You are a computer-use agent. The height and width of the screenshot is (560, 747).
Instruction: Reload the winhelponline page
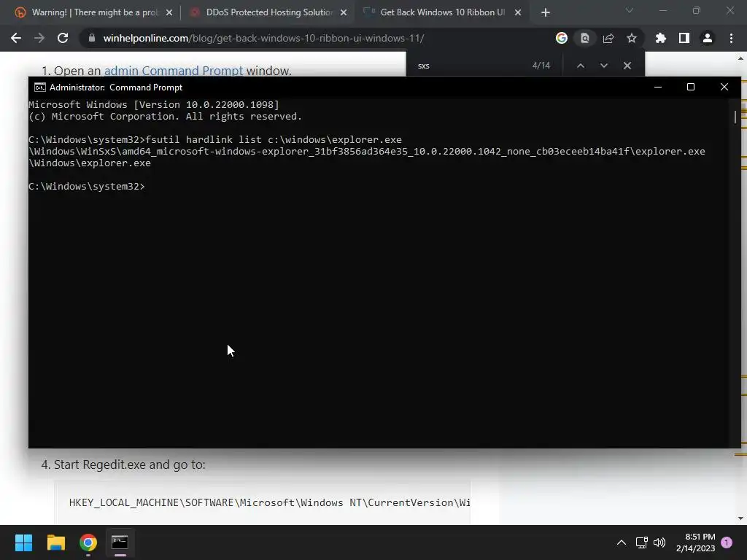[x=63, y=38]
